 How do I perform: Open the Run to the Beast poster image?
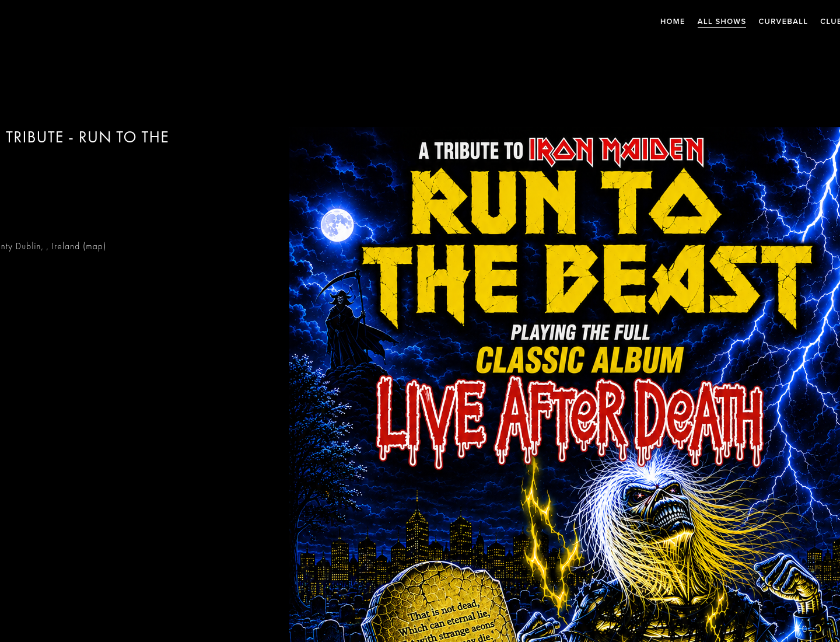(x=565, y=385)
